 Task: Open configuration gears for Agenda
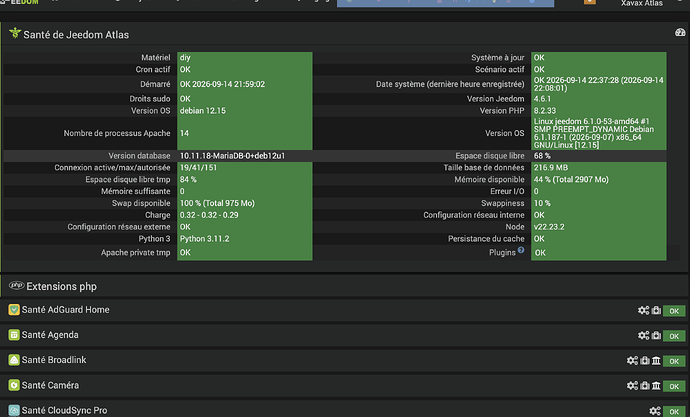643,336
